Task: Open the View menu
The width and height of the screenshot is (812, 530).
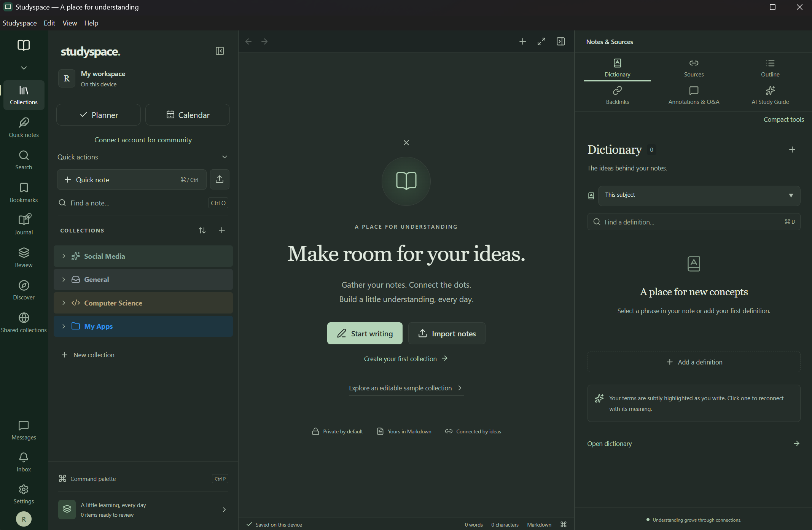Action: tap(70, 23)
